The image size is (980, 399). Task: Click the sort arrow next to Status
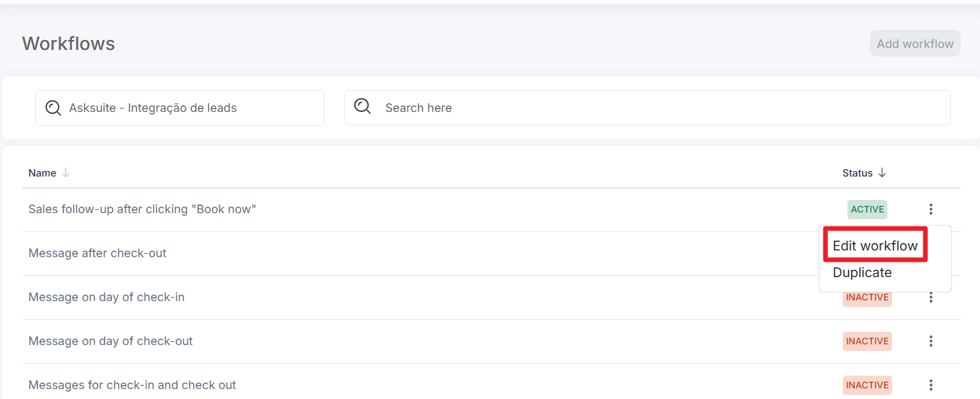pos(882,173)
